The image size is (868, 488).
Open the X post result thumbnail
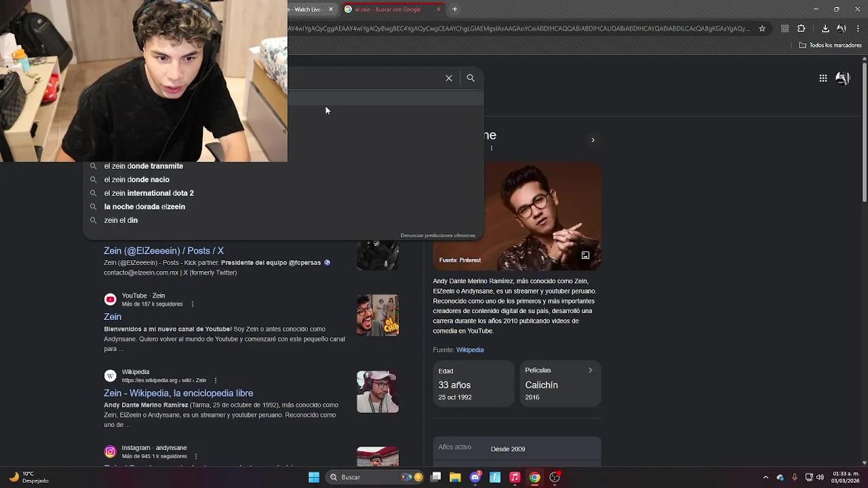point(378,254)
